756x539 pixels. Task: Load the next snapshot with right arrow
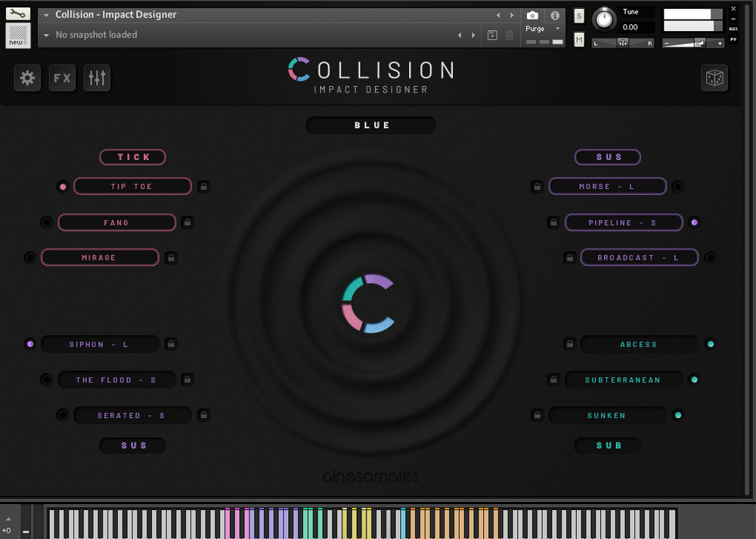coord(473,35)
